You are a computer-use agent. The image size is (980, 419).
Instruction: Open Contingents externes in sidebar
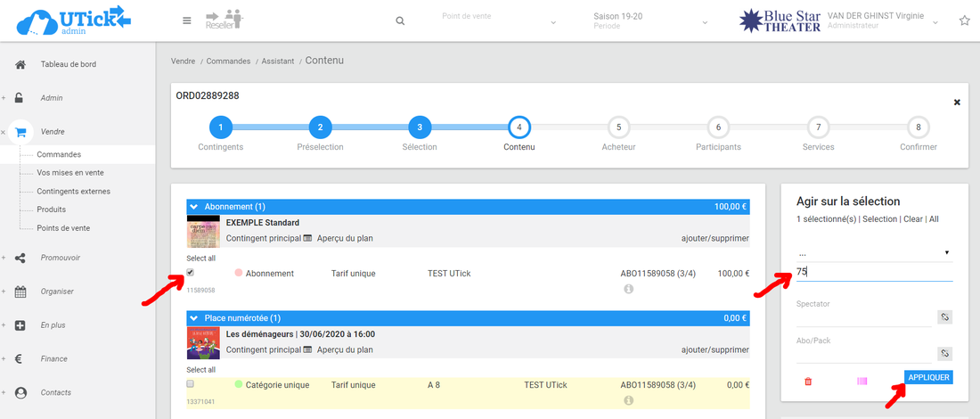coord(74,191)
